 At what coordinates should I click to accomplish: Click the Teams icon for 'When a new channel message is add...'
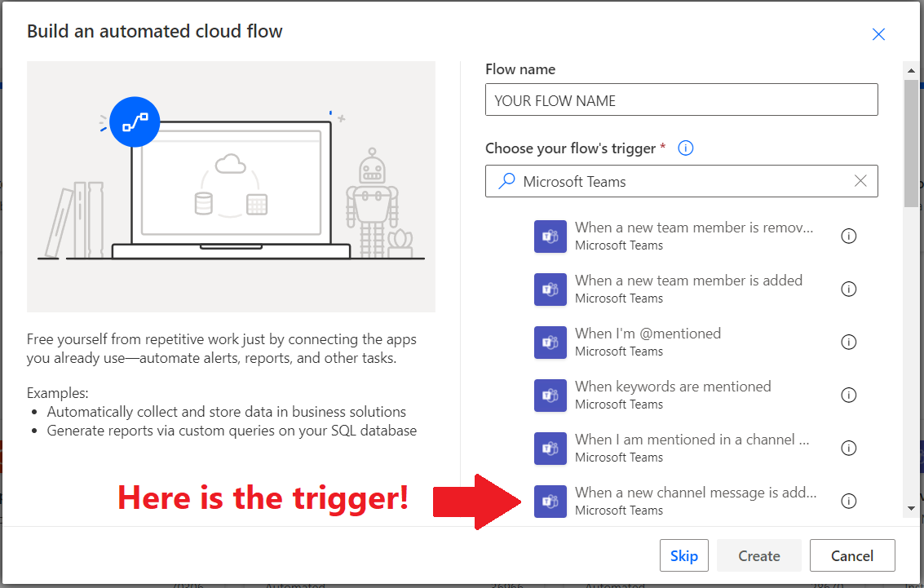[550, 502]
